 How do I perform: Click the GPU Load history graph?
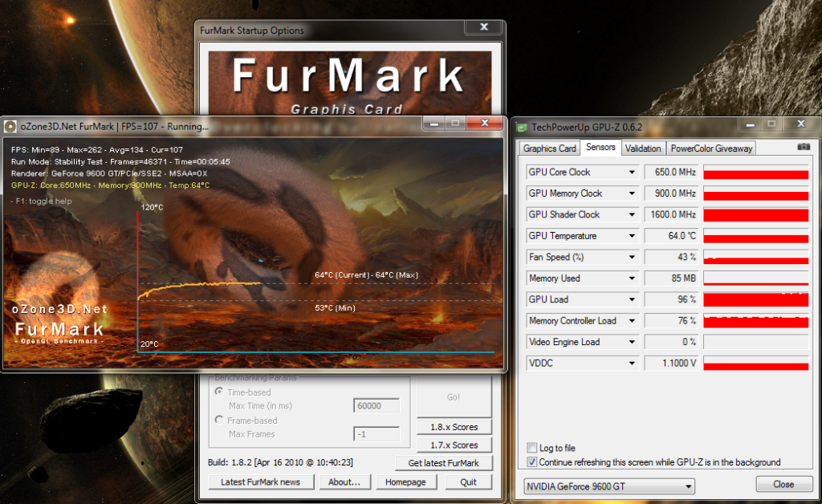pyautogui.click(x=756, y=299)
